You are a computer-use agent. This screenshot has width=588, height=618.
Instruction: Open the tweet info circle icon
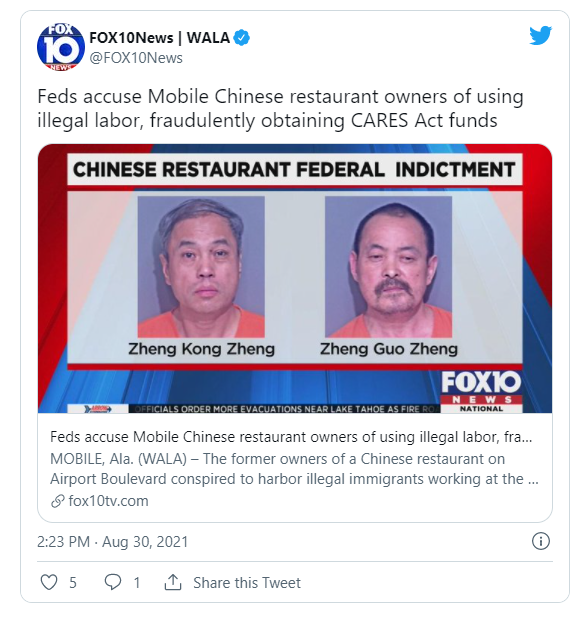pos(540,541)
